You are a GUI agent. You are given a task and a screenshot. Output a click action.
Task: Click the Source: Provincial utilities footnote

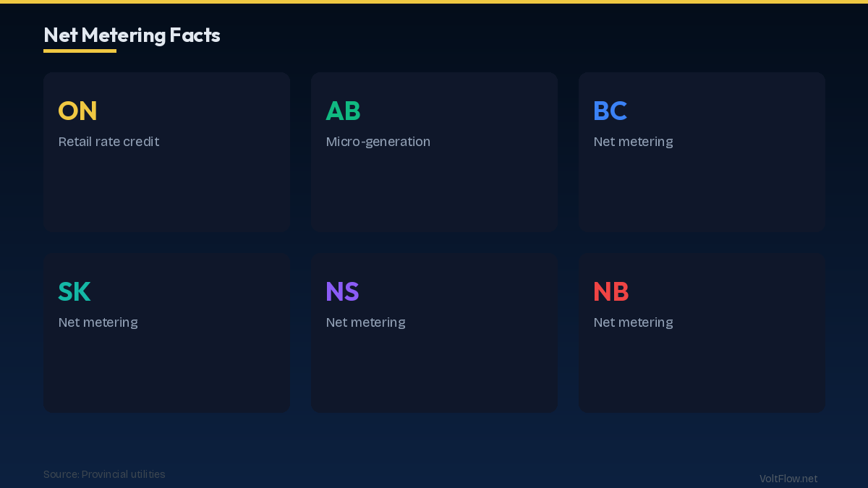104,474
